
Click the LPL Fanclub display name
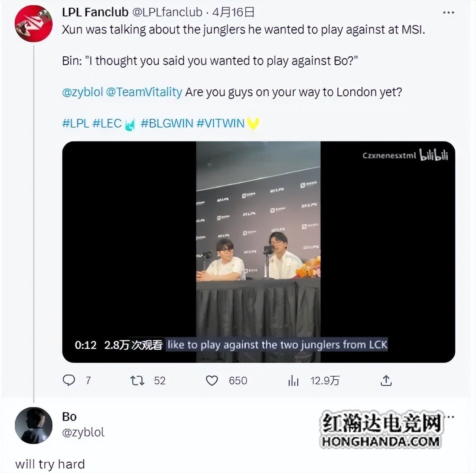(95, 12)
